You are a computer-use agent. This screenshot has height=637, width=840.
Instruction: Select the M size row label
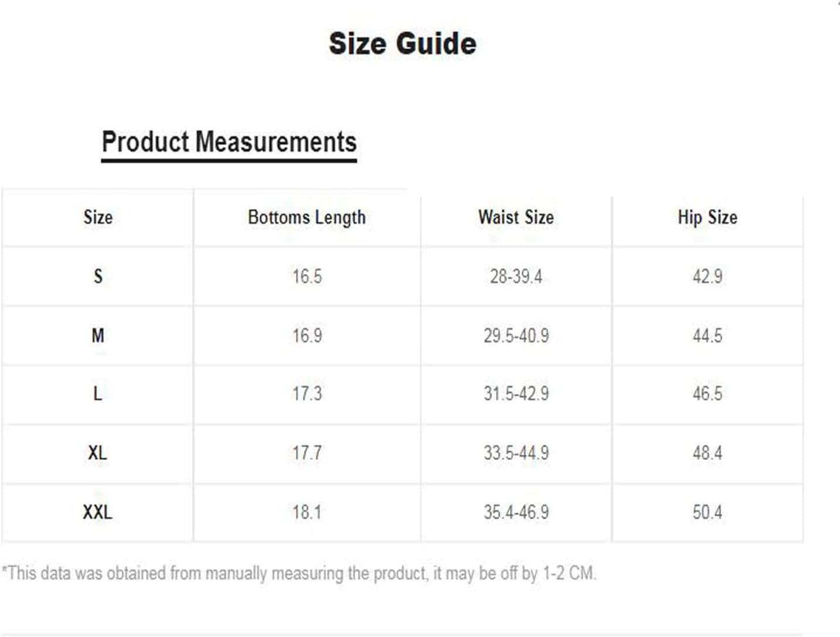(x=98, y=336)
